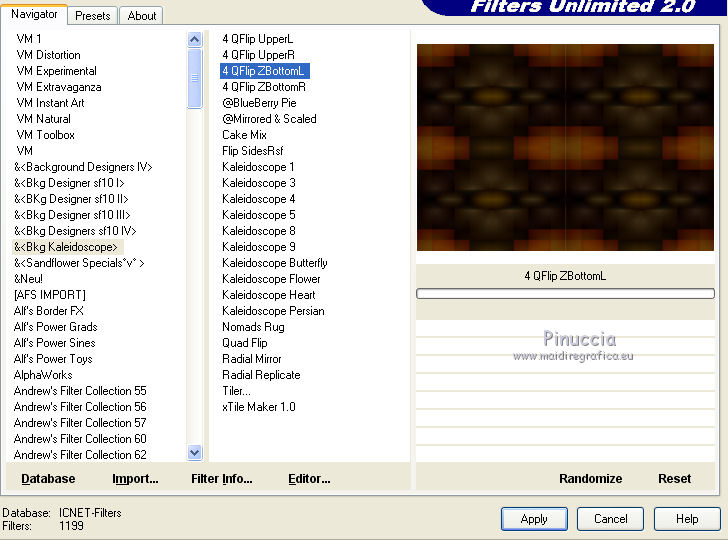
Task: Choose Quad Flip filter
Action: pyautogui.click(x=245, y=343)
